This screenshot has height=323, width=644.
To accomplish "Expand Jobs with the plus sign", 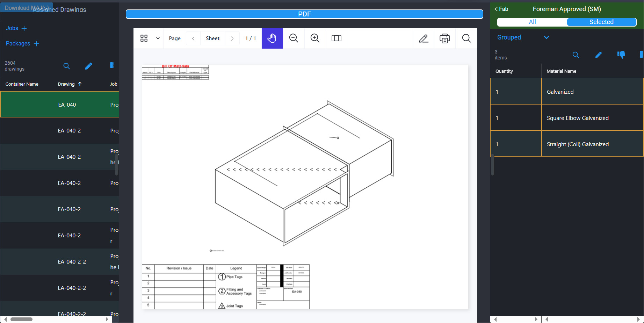I will (x=24, y=28).
